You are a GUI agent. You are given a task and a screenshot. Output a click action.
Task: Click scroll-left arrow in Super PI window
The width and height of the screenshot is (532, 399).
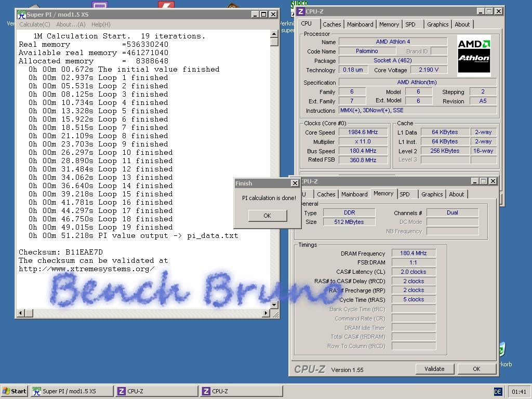pyautogui.click(x=21, y=313)
